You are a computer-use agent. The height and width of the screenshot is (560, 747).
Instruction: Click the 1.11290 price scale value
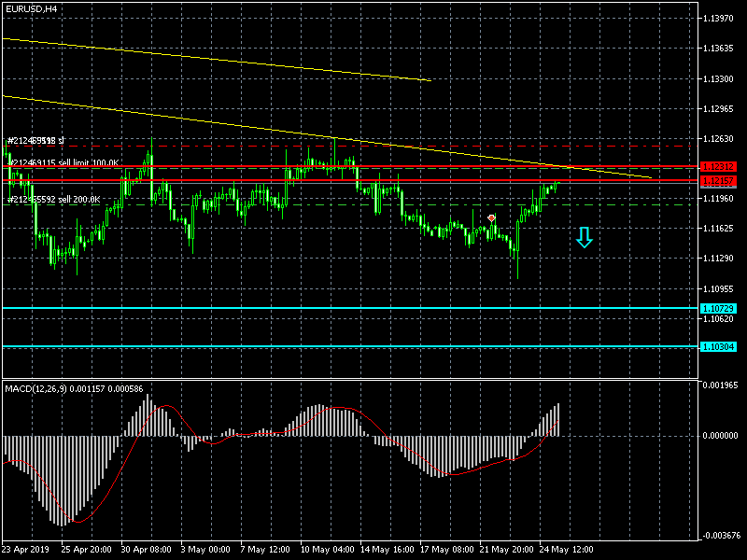click(718, 259)
